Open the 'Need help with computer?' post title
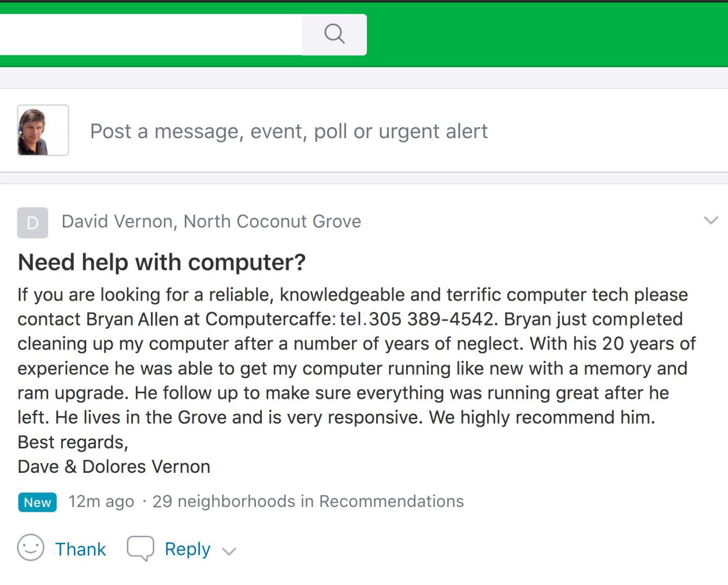Screen dimensions: 728x585 [162, 262]
